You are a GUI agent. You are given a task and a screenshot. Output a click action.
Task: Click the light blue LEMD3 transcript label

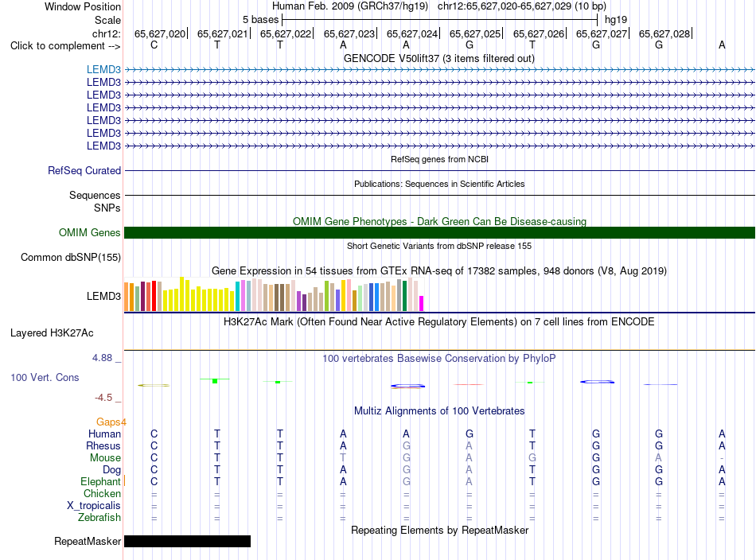pyautogui.click(x=103, y=69)
